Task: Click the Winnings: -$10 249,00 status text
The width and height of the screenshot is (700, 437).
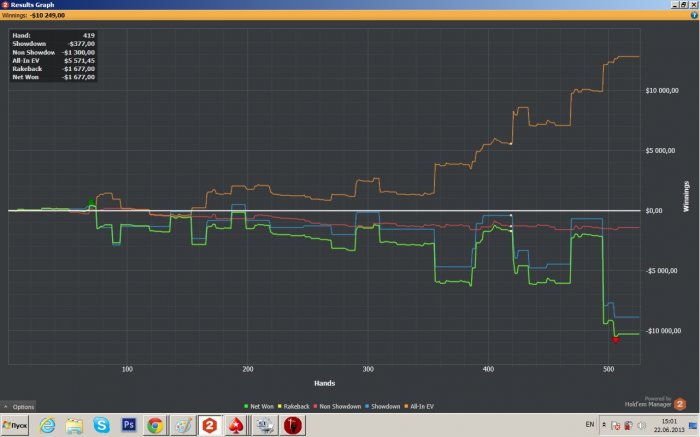Action: pos(33,15)
